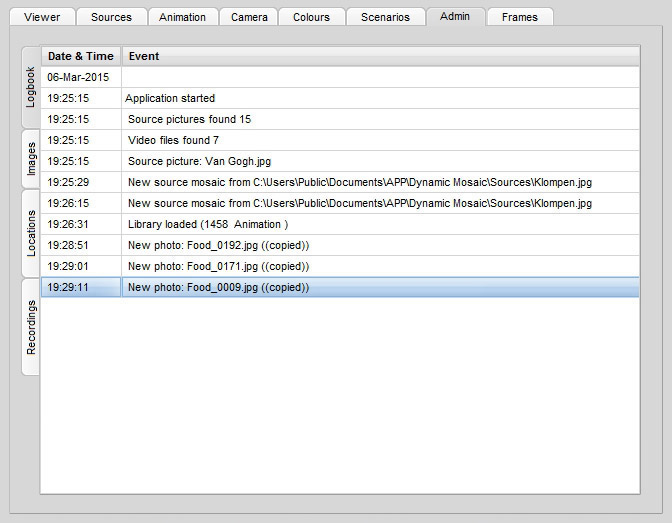
Task: Select the New photo Food_0192.jpg row
Action: coord(218,245)
